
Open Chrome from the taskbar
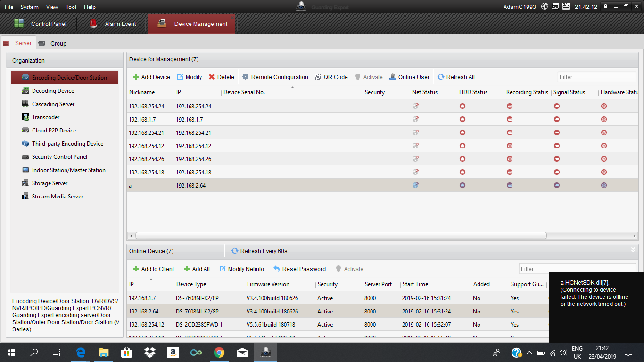point(219,353)
